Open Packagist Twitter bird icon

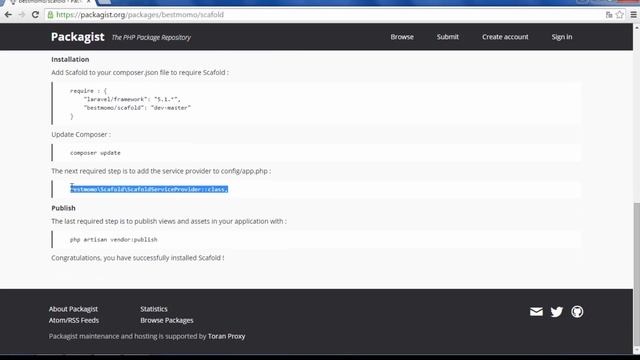point(557,312)
